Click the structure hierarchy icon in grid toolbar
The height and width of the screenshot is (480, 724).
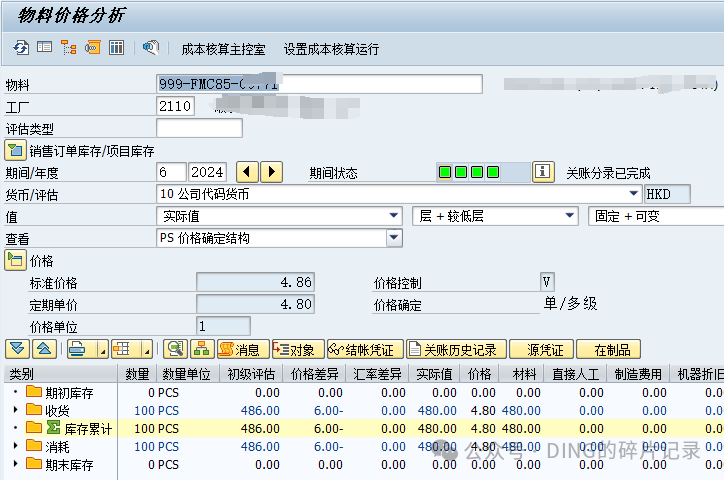(202, 349)
